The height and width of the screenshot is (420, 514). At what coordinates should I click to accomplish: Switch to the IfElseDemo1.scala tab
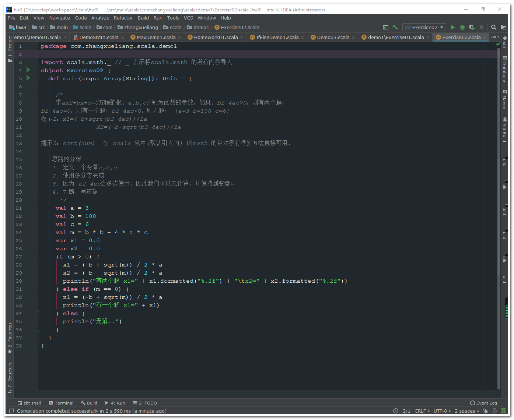click(277, 37)
